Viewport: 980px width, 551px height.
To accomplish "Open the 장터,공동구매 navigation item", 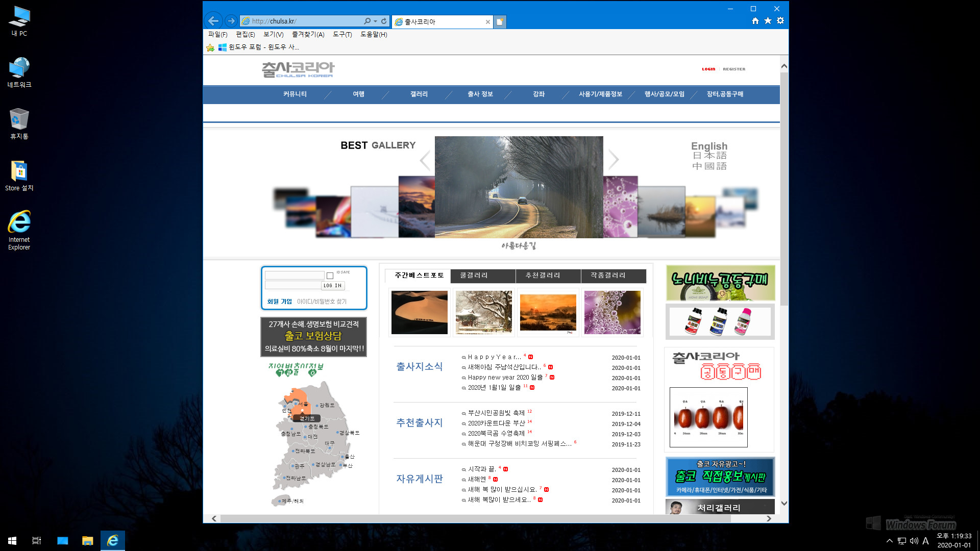I will 725,94.
